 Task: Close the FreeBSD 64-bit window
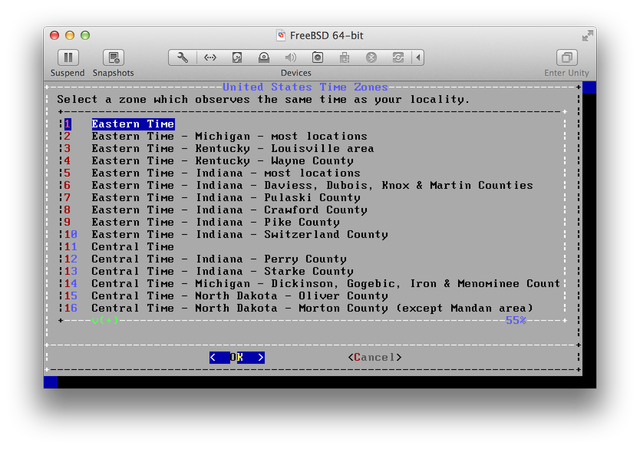(x=54, y=36)
